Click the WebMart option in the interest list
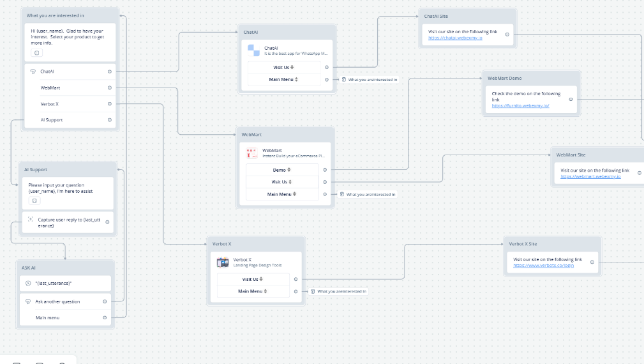 tap(50, 87)
